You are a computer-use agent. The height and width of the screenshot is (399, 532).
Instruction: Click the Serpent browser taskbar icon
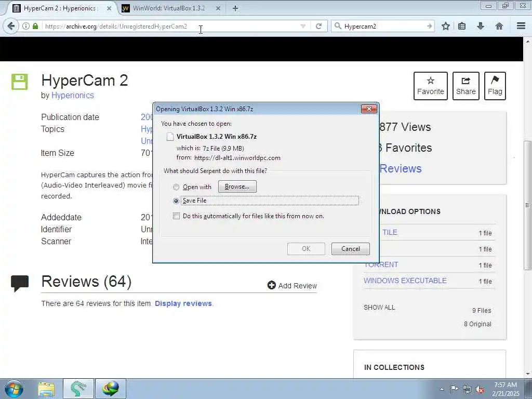[x=78, y=389]
